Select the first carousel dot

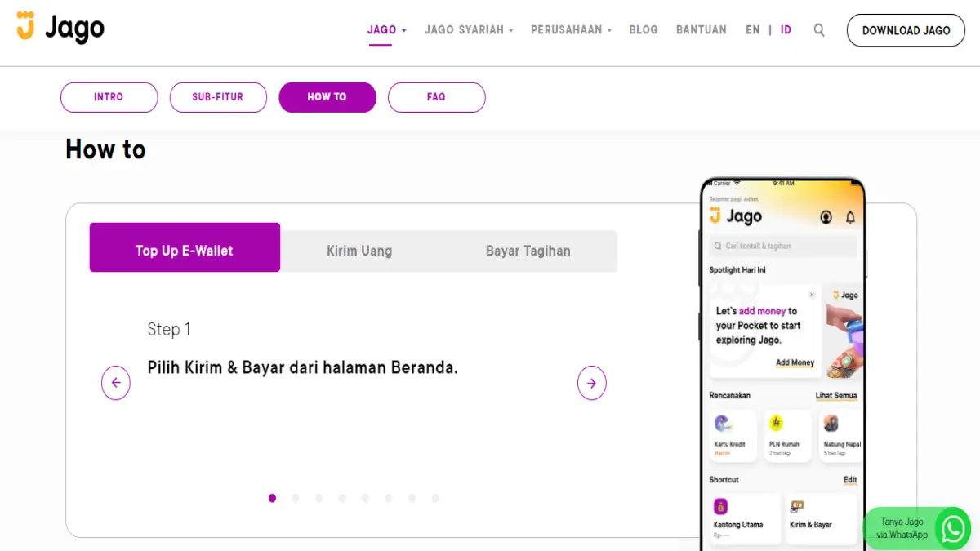[272, 498]
